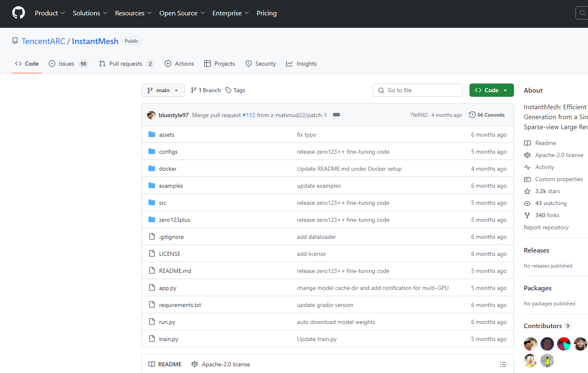Open README outline list icon
The image size is (588, 373).
pyautogui.click(x=503, y=364)
